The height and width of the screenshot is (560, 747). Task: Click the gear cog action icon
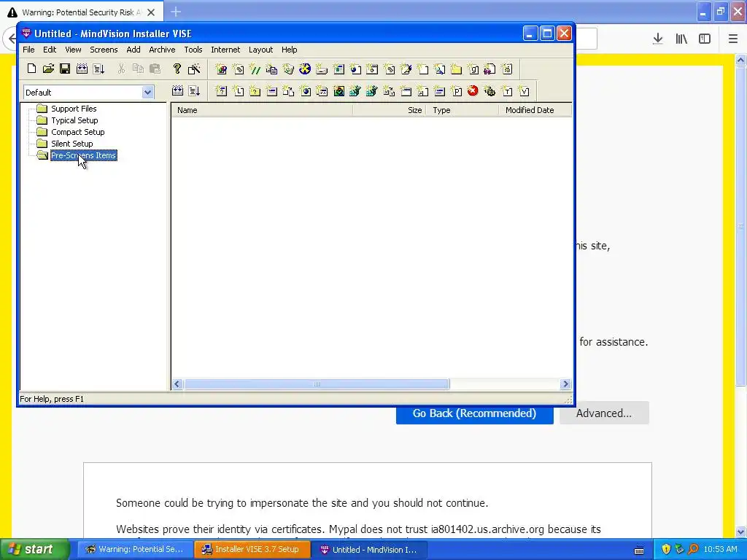(x=489, y=91)
